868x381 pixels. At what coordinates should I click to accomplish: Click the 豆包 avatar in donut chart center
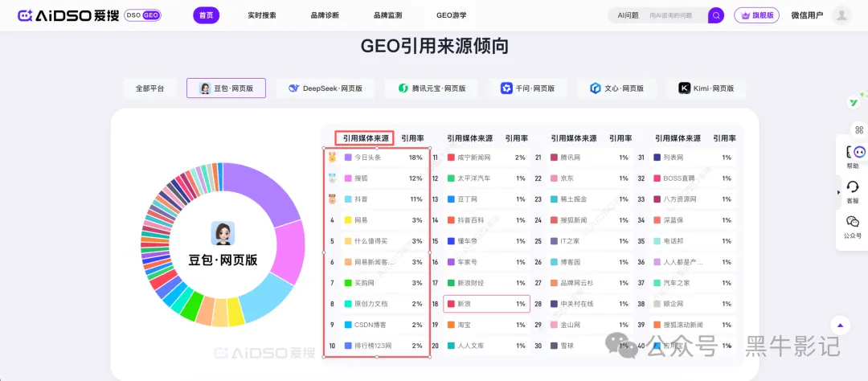[223, 233]
